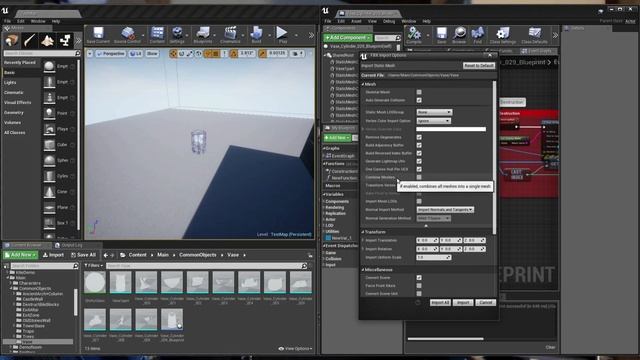The height and width of the screenshot is (360, 640).
Task: Open Vertex Color Import Option dropdown
Action: coord(433,121)
